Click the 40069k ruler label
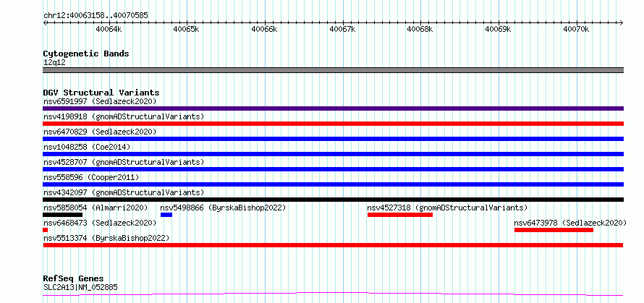The width and height of the screenshot is (644, 303). [499, 29]
